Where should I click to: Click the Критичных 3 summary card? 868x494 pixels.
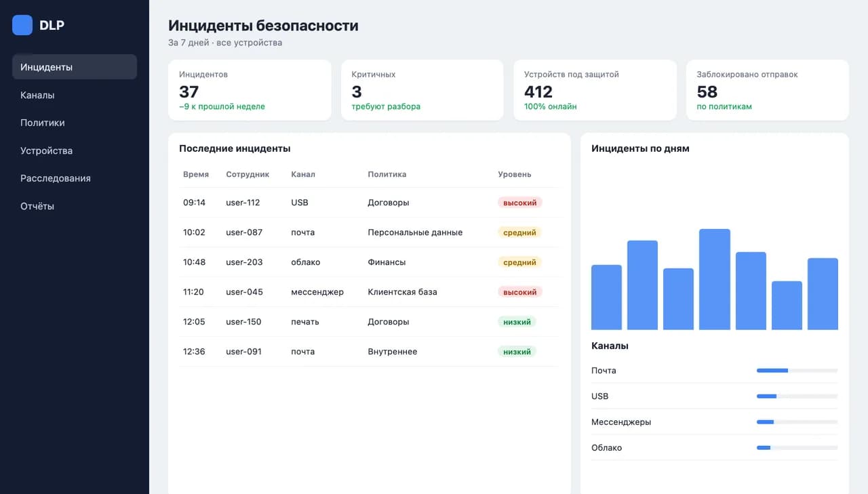pos(422,90)
